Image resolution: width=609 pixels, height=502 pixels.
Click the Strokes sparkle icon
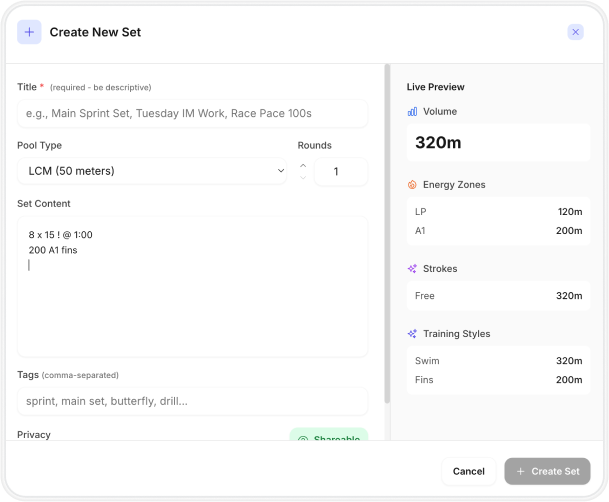(x=412, y=269)
